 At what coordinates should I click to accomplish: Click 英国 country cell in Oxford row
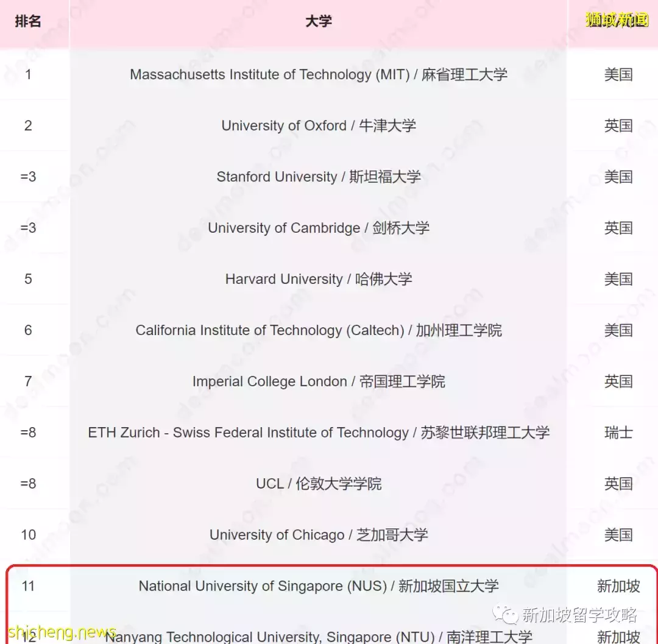618,126
